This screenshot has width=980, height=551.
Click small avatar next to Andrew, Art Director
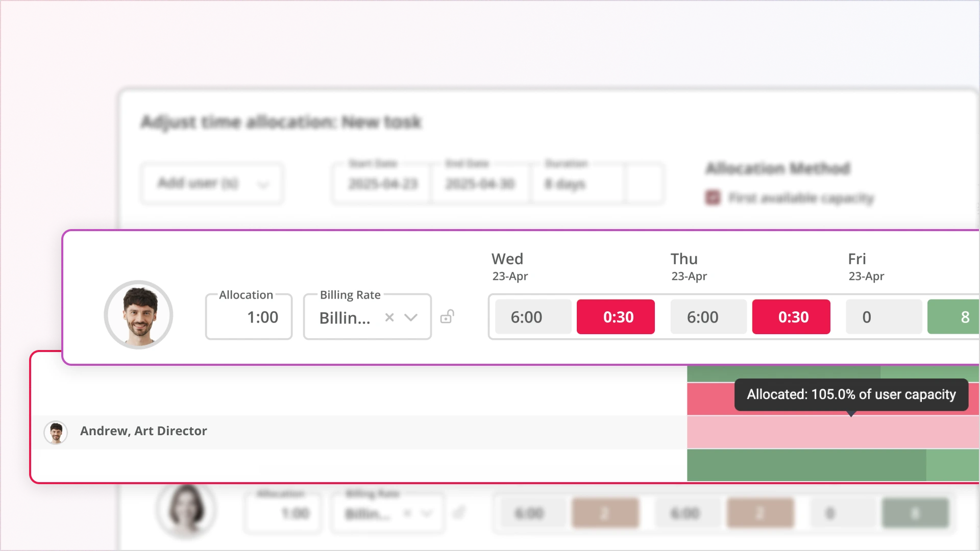click(x=56, y=432)
